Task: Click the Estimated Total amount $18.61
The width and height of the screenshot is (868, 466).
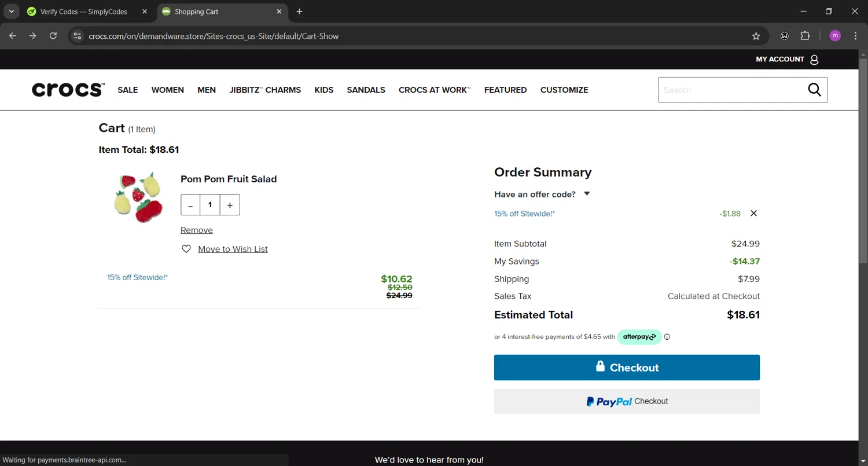Action: (743, 315)
